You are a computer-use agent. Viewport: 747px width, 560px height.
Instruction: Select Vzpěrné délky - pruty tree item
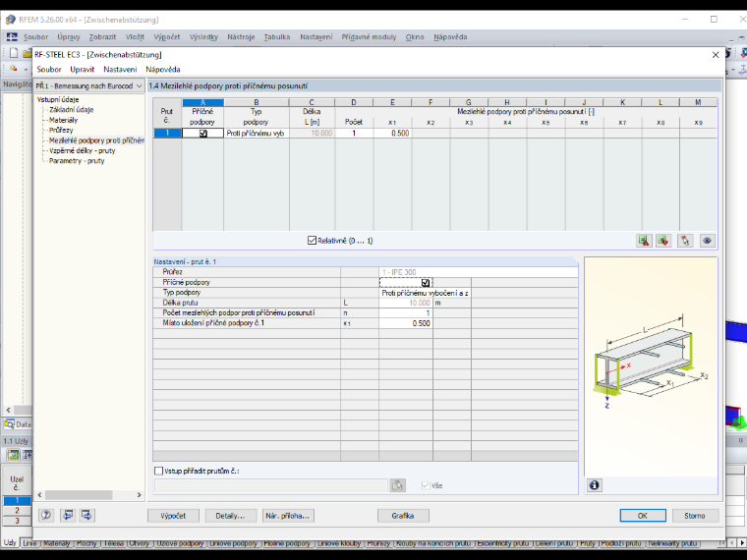tap(83, 150)
